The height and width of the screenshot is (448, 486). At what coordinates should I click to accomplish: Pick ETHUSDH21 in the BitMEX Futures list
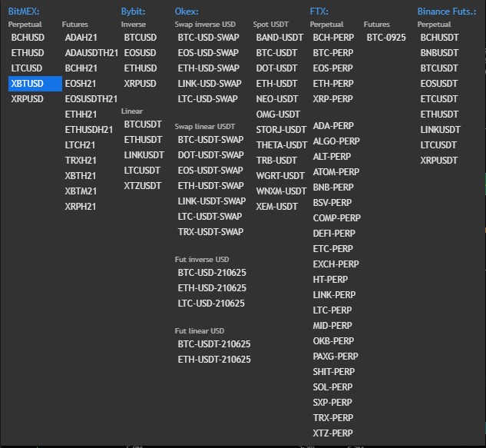tap(89, 130)
